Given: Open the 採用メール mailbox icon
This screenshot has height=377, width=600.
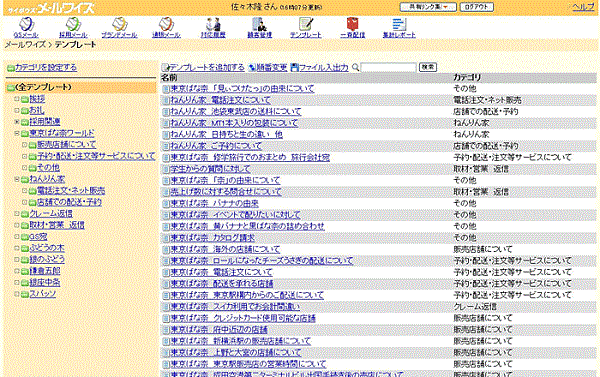Looking at the screenshot, I should tap(73, 24).
